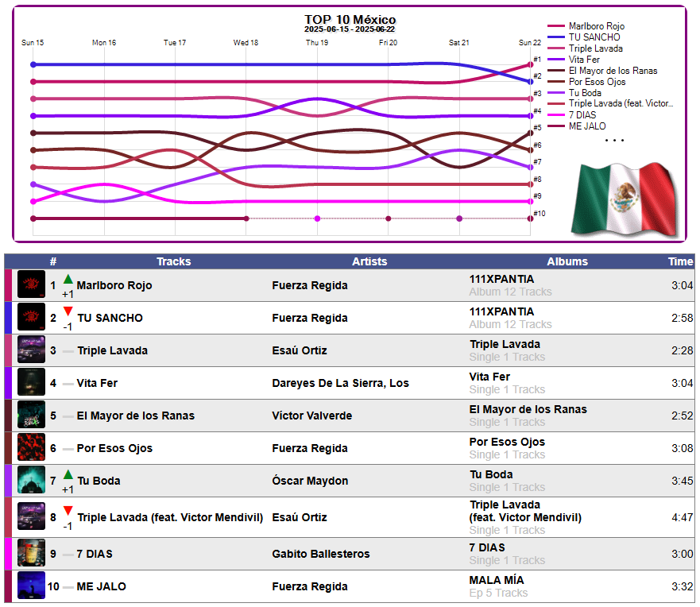This screenshot has height=607, width=700.
Task: Click the Time column header
Action: click(x=680, y=261)
